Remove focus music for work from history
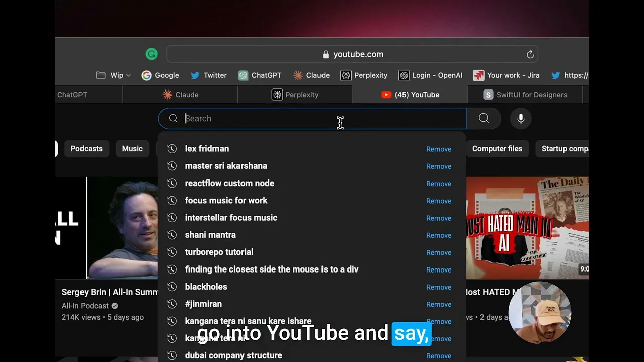 pyautogui.click(x=439, y=201)
